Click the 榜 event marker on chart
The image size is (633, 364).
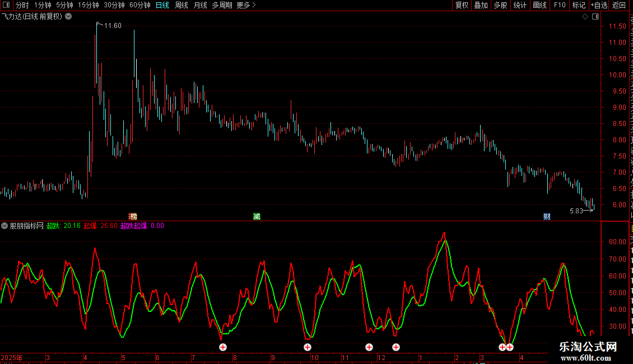133,217
